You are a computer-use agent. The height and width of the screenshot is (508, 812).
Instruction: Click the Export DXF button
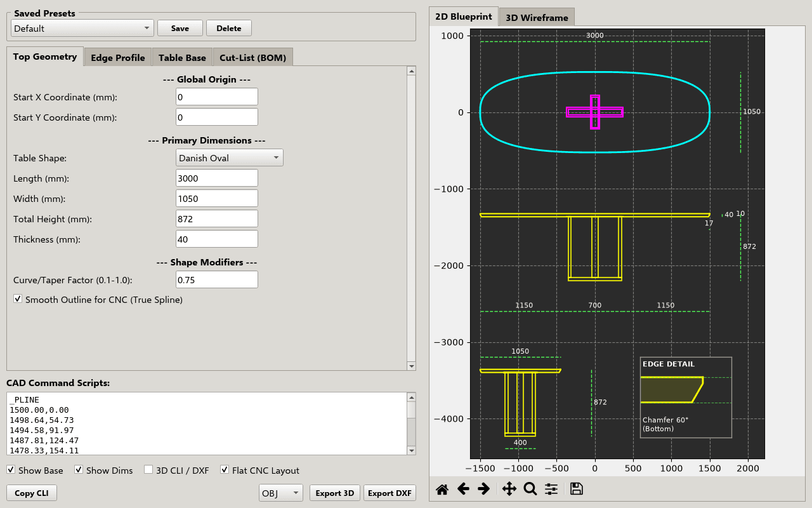[390, 493]
